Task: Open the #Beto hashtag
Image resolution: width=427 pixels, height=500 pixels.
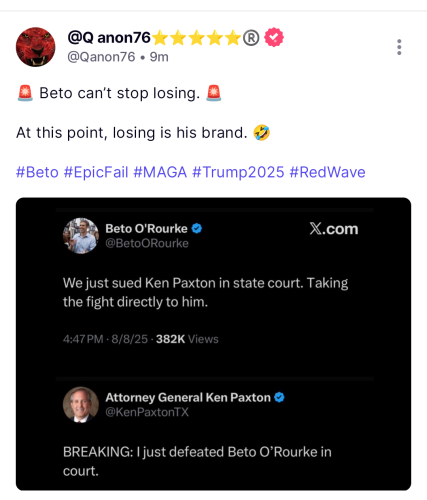Action: 37,172
